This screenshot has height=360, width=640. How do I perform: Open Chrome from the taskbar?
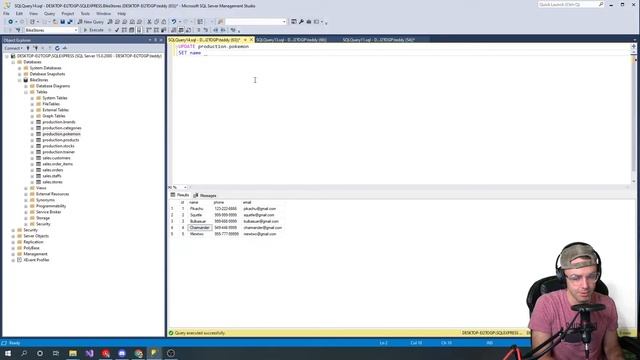pyautogui.click(x=138, y=353)
